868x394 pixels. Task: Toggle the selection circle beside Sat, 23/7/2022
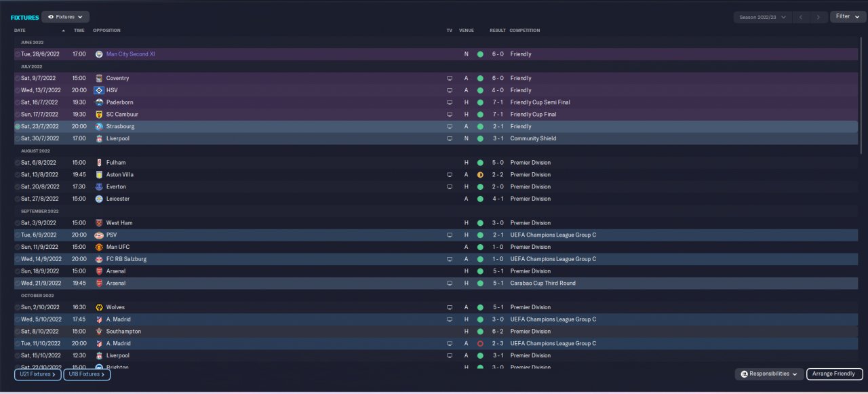(x=18, y=126)
